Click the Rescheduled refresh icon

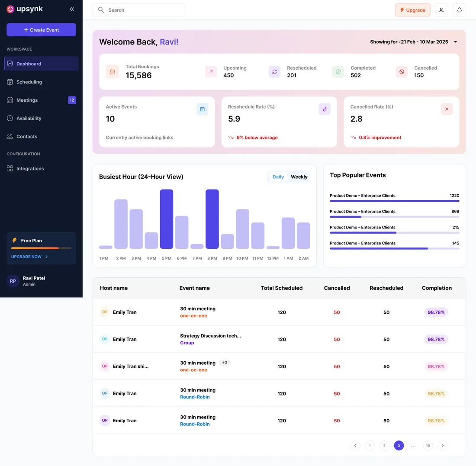274,72
